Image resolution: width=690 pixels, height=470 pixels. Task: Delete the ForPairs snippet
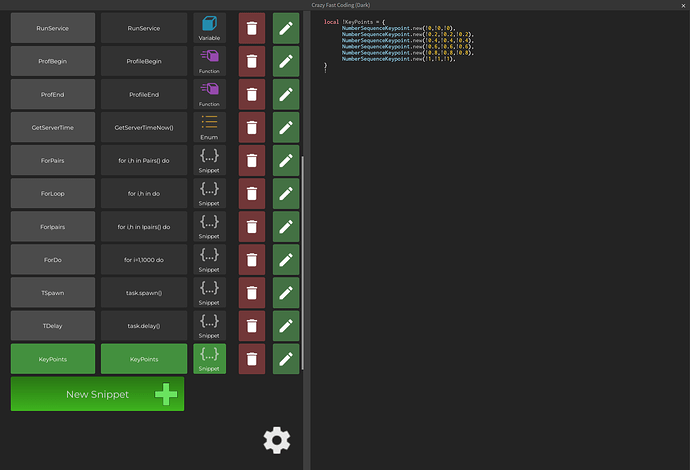[252, 160]
